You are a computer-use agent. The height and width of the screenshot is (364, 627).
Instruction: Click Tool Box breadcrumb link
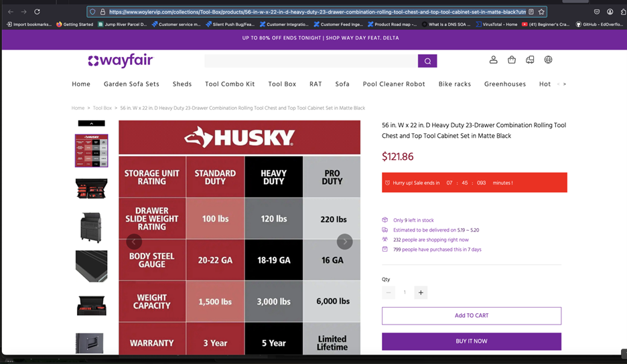tap(102, 108)
